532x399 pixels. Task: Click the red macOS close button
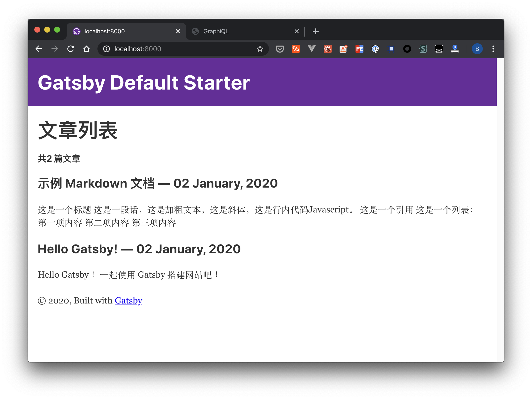37,30
